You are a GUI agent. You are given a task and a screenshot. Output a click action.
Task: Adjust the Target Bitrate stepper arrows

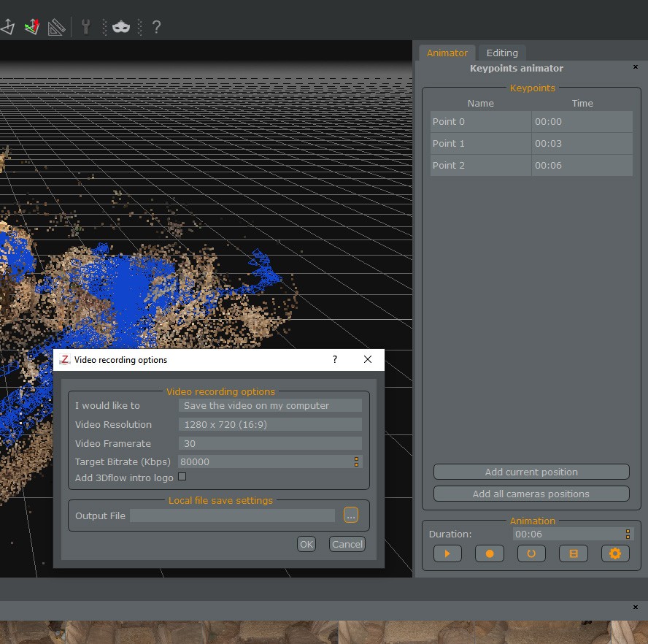pyautogui.click(x=356, y=461)
